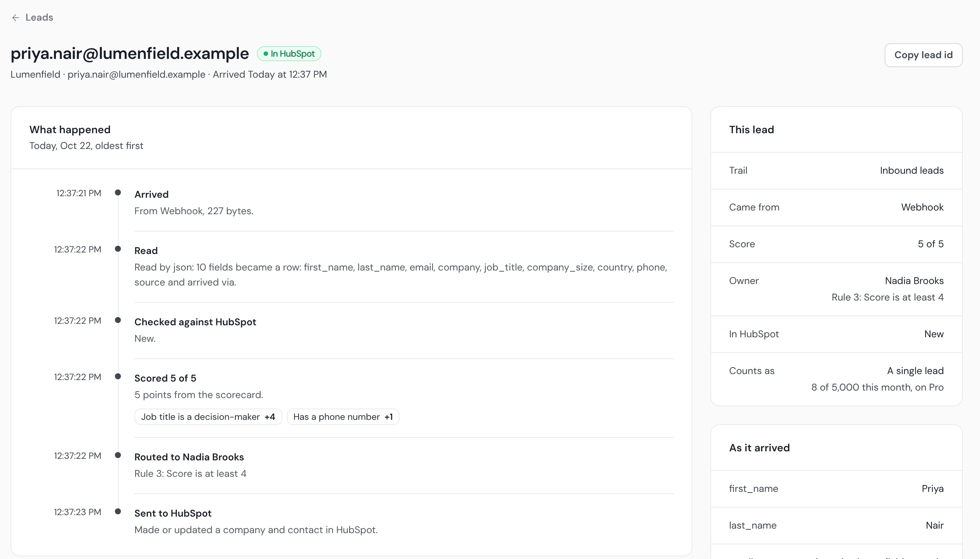
Task: Select the priya.nair@lumenfield.example page heading
Action: click(130, 53)
